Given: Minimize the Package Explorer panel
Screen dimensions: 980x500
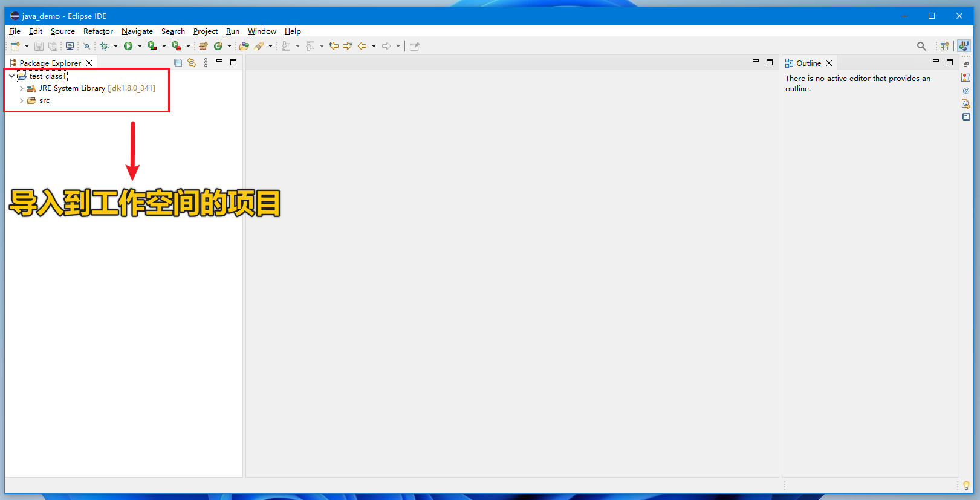Looking at the screenshot, I should [x=219, y=62].
